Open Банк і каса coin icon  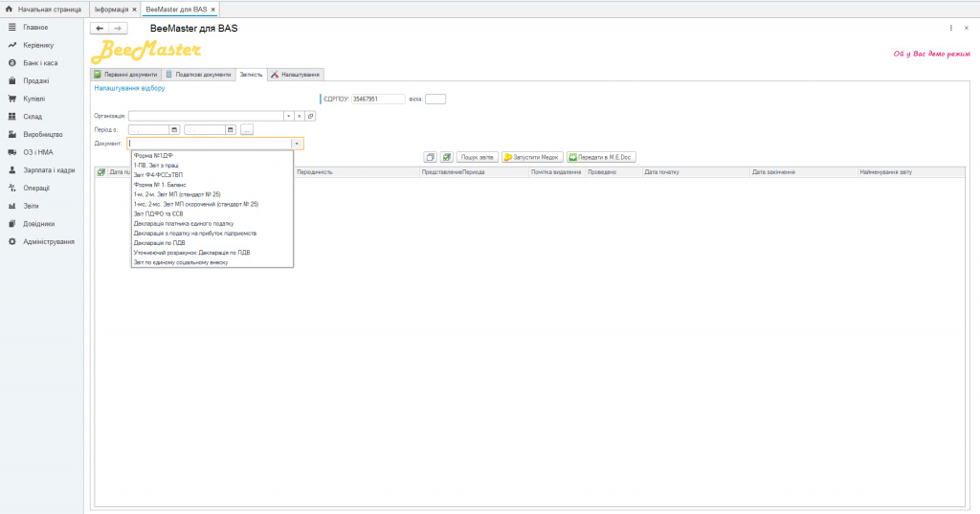(x=11, y=62)
